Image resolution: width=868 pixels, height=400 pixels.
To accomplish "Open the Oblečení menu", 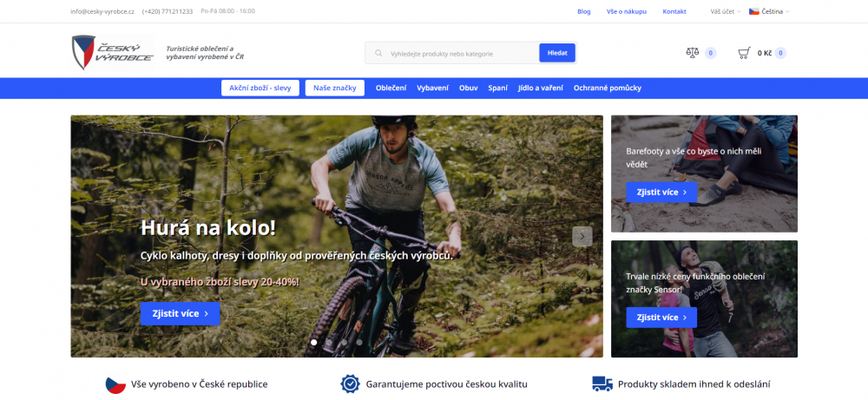I will [x=391, y=88].
